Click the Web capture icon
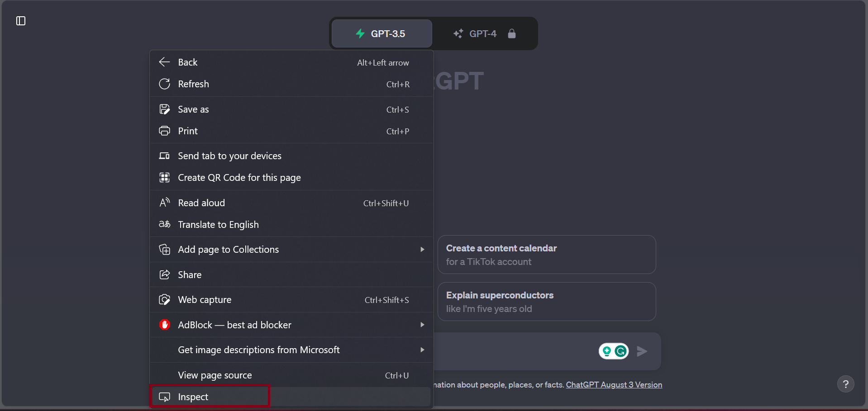This screenshot has height=411, width=868. click(164, 300)
